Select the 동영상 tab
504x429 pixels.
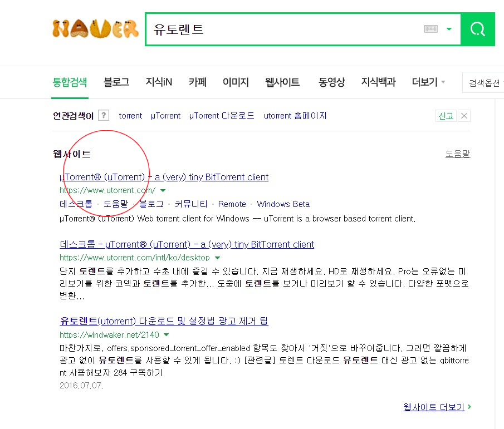(x=331, y=82)
